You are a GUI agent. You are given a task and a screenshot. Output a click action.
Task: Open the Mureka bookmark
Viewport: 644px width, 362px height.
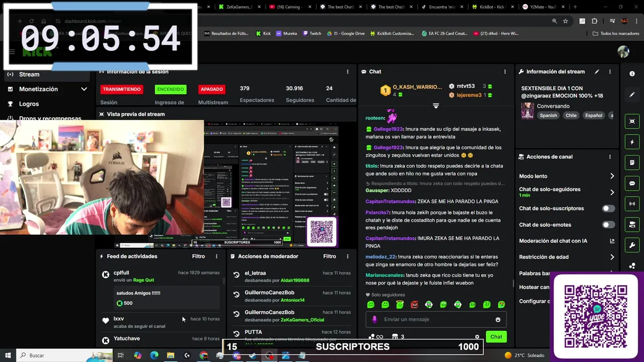[x=286, y=33]
